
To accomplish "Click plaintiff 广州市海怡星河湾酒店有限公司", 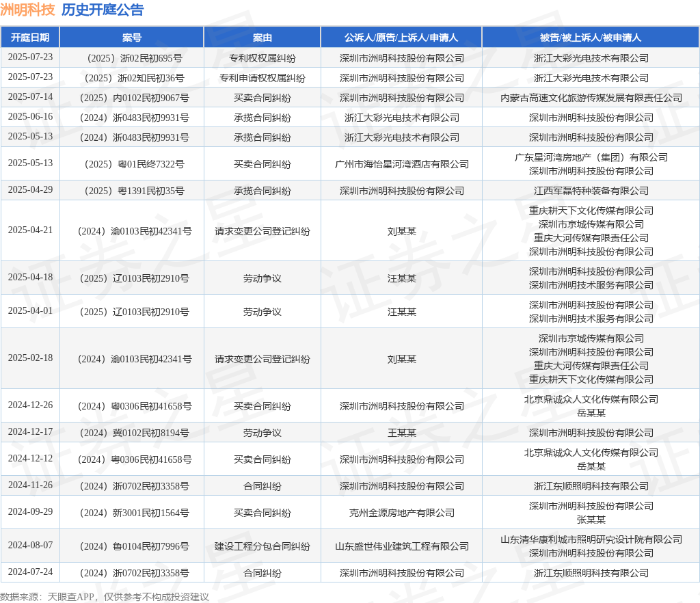I will tap(401, 164).
